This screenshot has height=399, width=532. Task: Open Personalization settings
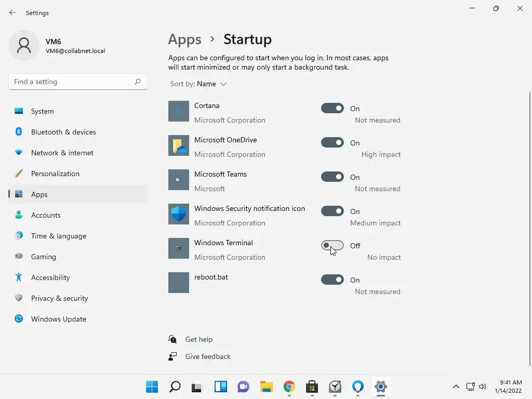(x=78, y=174)
